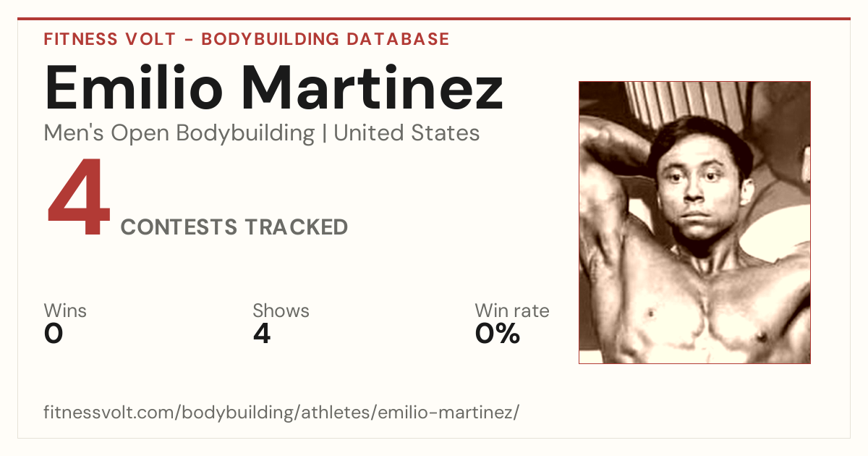Click the United States country label
The height and width of the screenshot is (456, 868).
[x=407, y=133]
